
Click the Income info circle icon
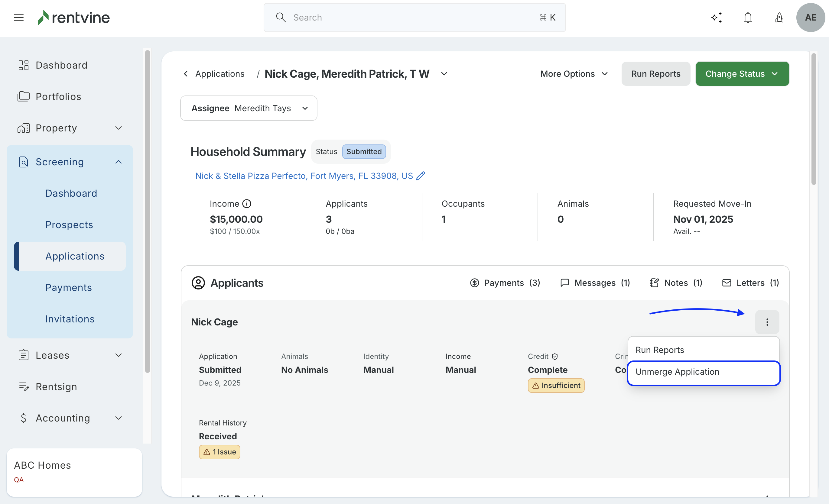click(x=247, y=204)
